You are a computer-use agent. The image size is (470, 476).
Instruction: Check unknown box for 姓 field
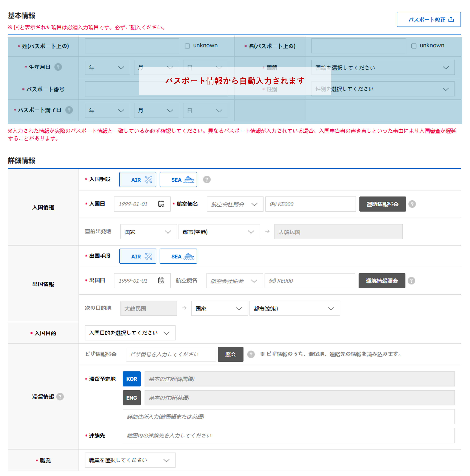point(187,46)
